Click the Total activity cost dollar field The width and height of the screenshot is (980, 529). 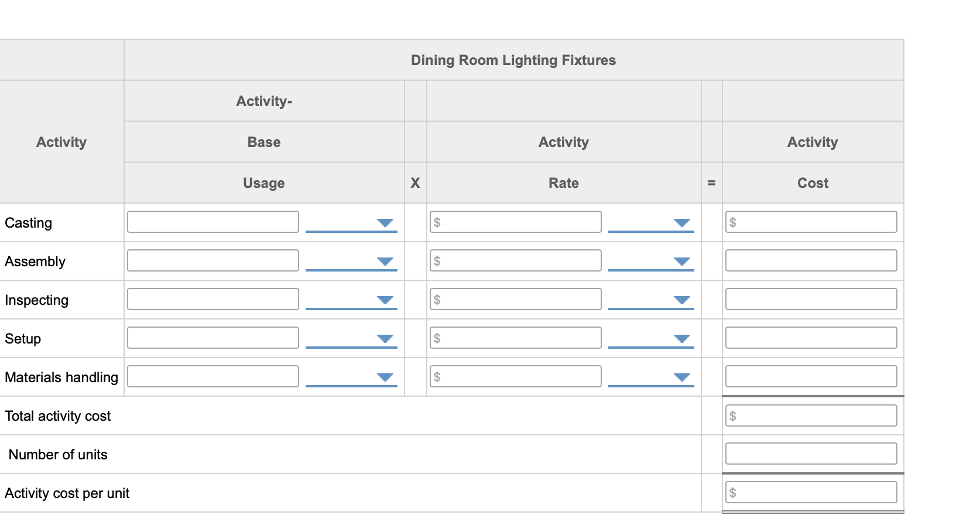pos(811,415)
